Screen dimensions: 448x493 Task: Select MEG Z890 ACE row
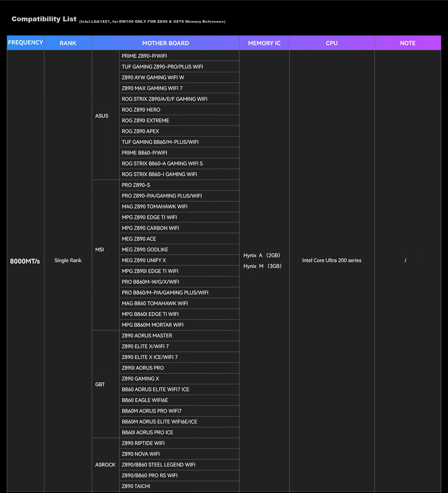179,239
